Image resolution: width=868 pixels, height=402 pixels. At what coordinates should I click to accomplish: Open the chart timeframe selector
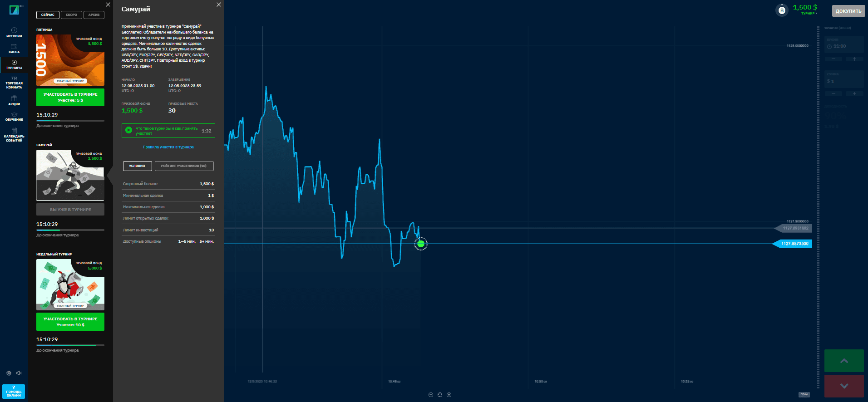point(804,394)
